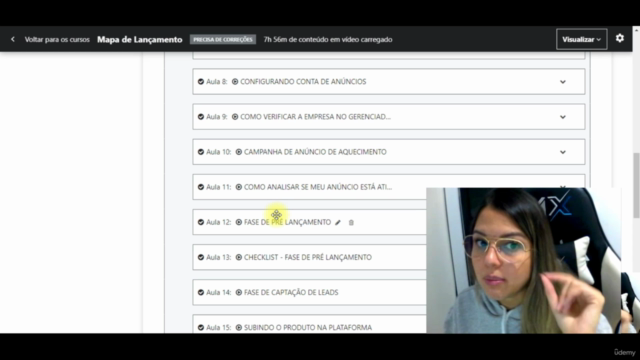Expand Aula 10 lecture chevron
640x360 pixels.
tap(562, 152)
